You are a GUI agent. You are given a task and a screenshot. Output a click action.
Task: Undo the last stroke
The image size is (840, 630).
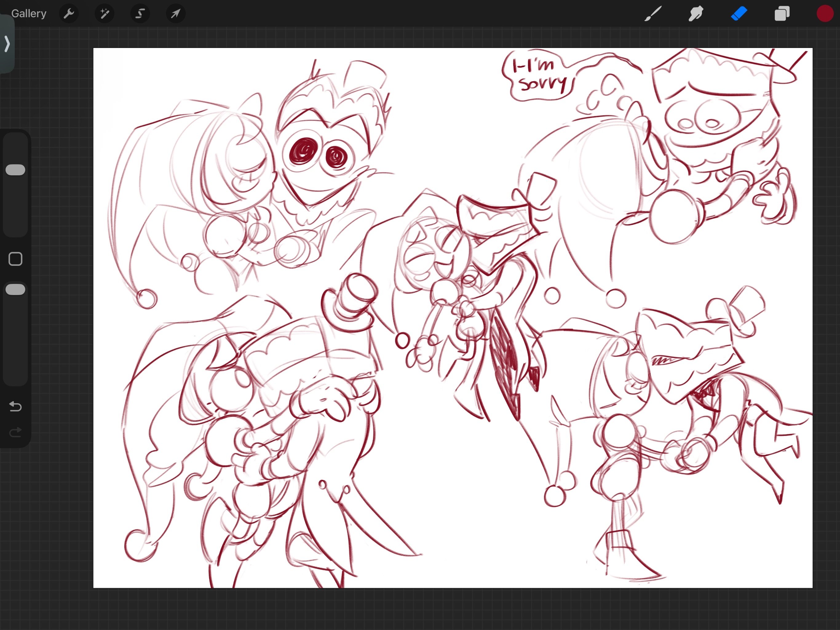pos(16,407)
